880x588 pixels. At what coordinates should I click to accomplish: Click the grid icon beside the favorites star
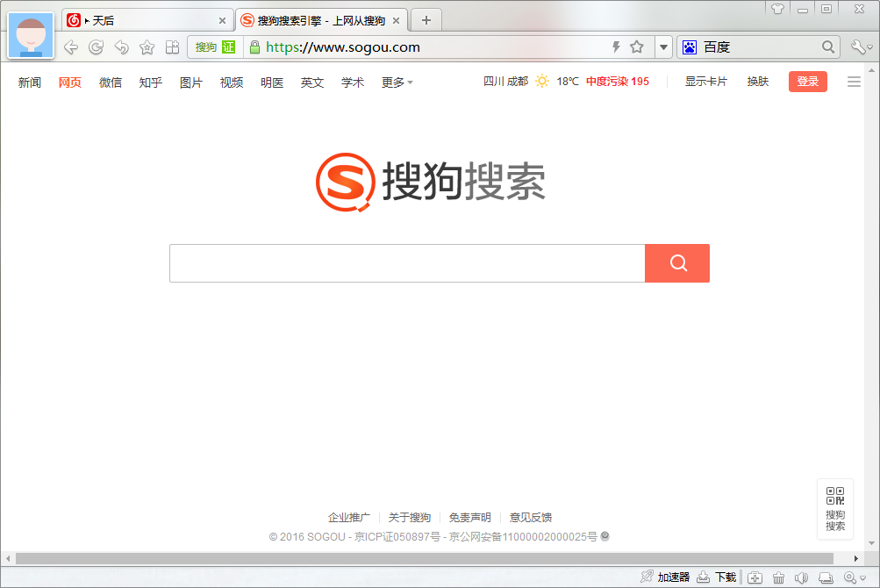click(172, 47)
